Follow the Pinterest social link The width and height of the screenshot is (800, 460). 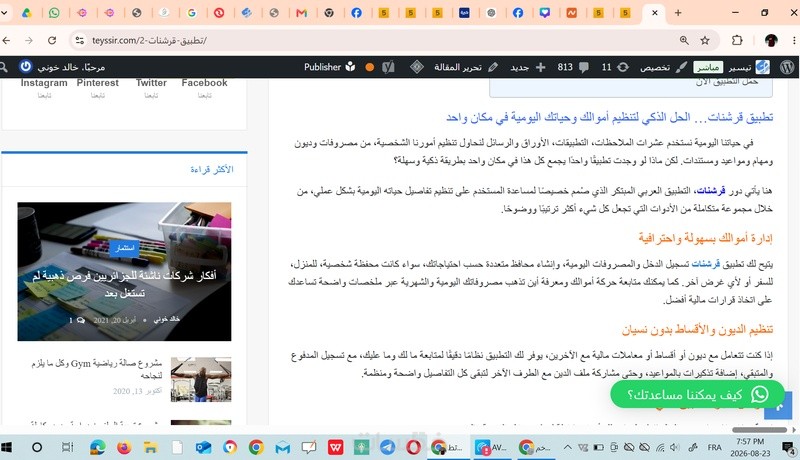(97, 87)
